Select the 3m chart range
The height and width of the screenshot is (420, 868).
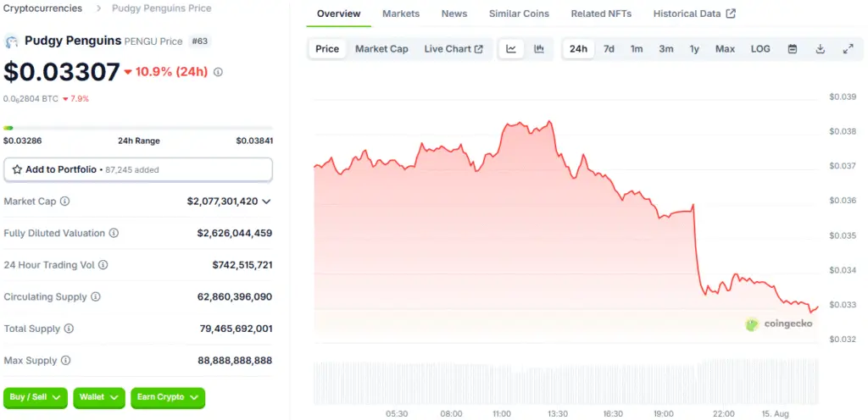click(666, 49)
